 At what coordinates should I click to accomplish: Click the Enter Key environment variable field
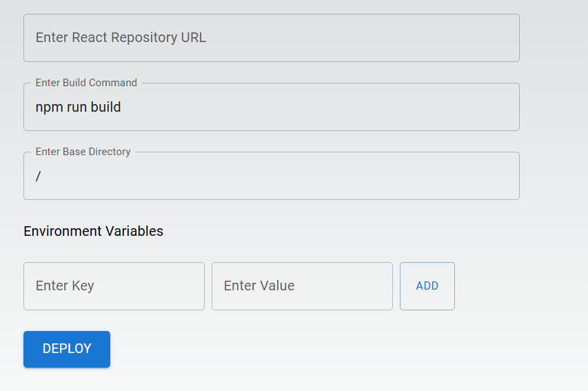(x=114, y=286)
